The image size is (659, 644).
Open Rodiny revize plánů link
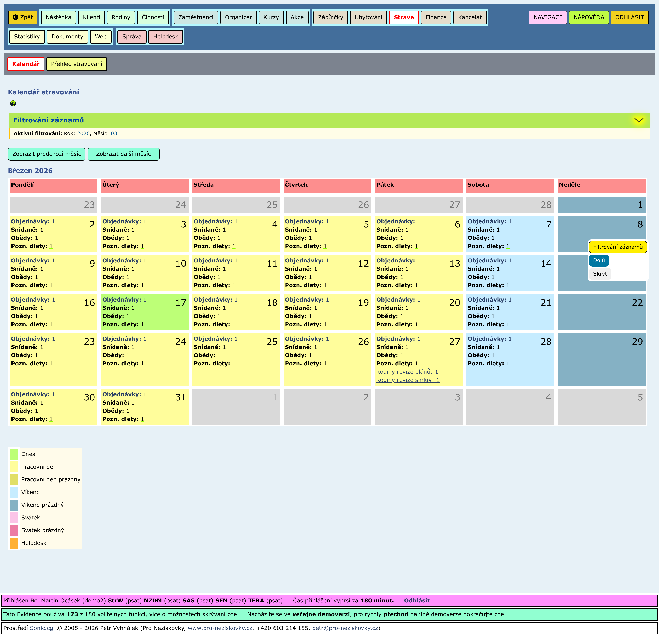coord(407,372)
